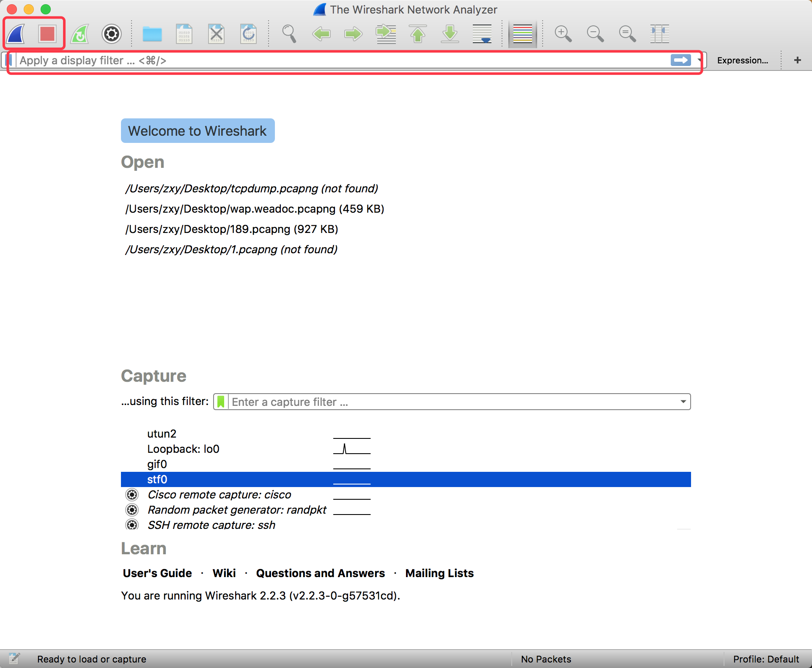This screenshot has height=668, width=812.
Task: Open capture options gear icon
Action: coord(112,34)
